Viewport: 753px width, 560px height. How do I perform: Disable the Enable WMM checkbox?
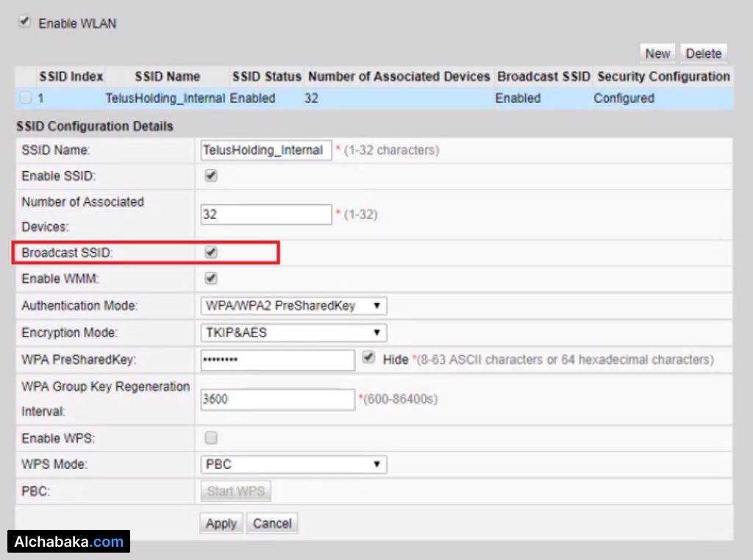point(211,279)
